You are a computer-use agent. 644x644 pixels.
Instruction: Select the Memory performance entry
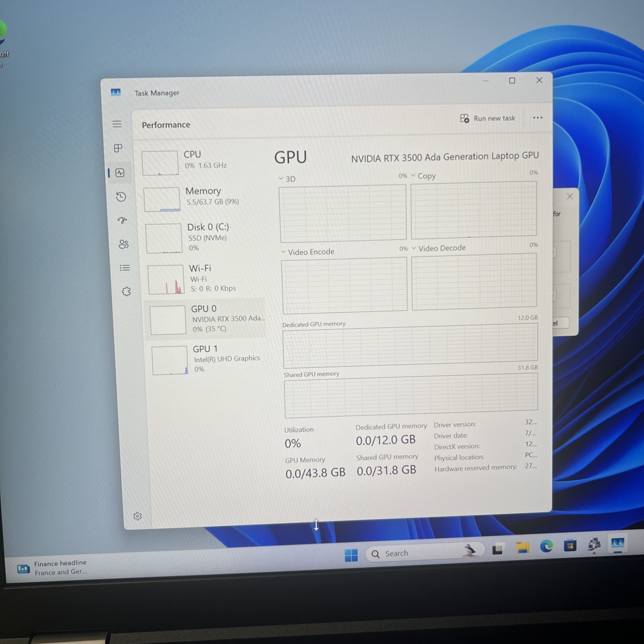click(x=203, y=198)
